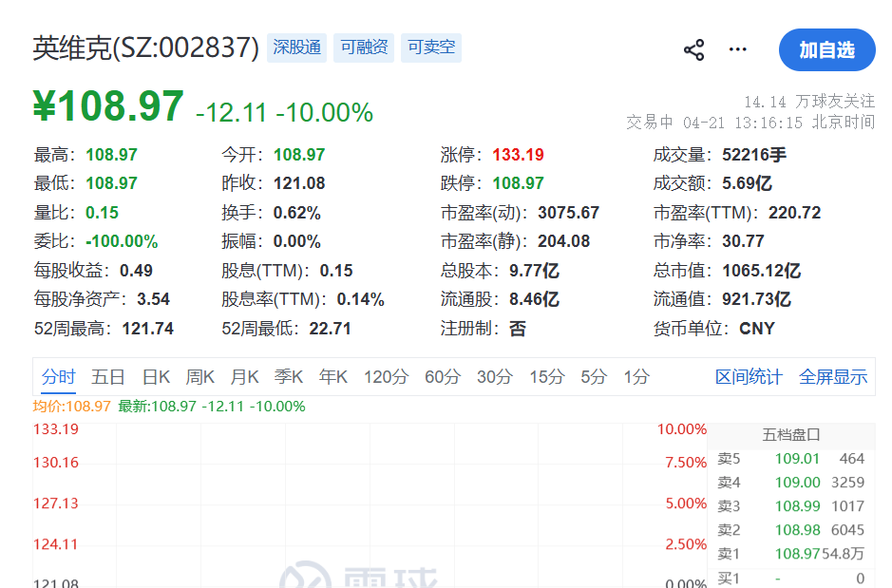Screen dimensions: 892x588
Task: Select the 周K chart tab
Action: click(x=200, y=377)
